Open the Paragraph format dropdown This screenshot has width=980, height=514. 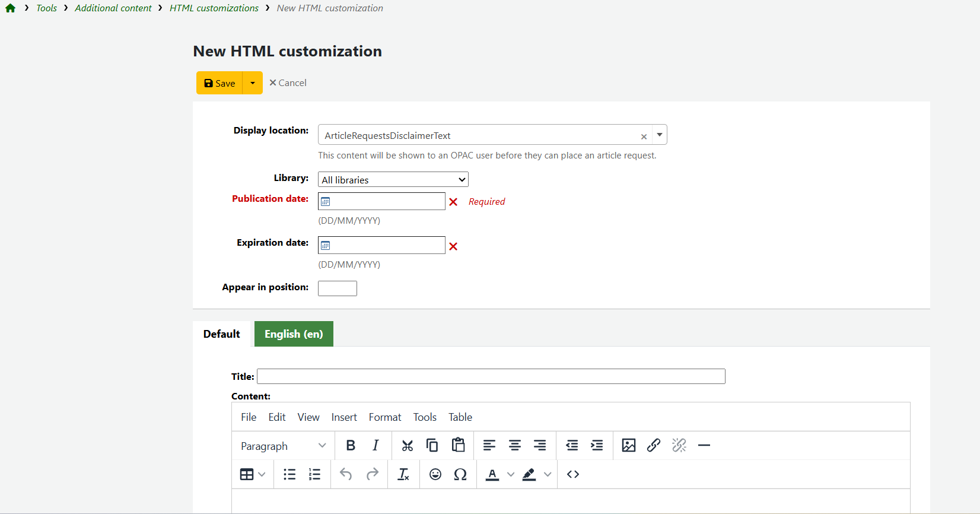click(283, 446)
